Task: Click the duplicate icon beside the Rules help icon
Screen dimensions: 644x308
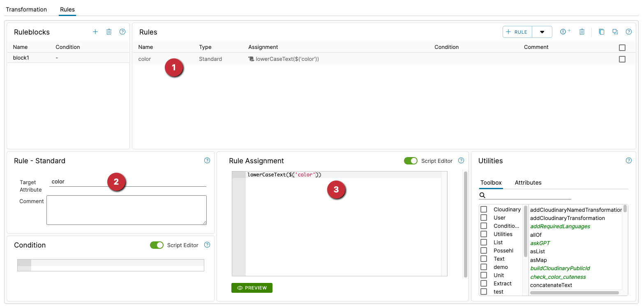Action: pyautogui.click(x=615, y=32)
